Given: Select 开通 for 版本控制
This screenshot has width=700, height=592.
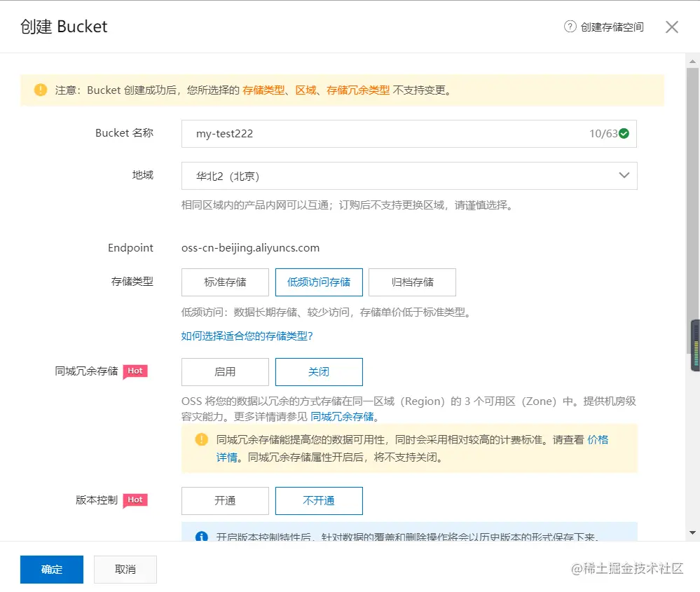Looking at the screenshot, I should point(225,500).
